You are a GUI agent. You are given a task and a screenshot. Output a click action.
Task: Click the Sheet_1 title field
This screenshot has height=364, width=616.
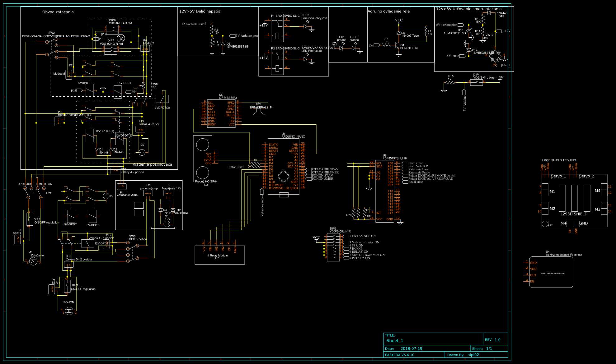pos(395,341)
